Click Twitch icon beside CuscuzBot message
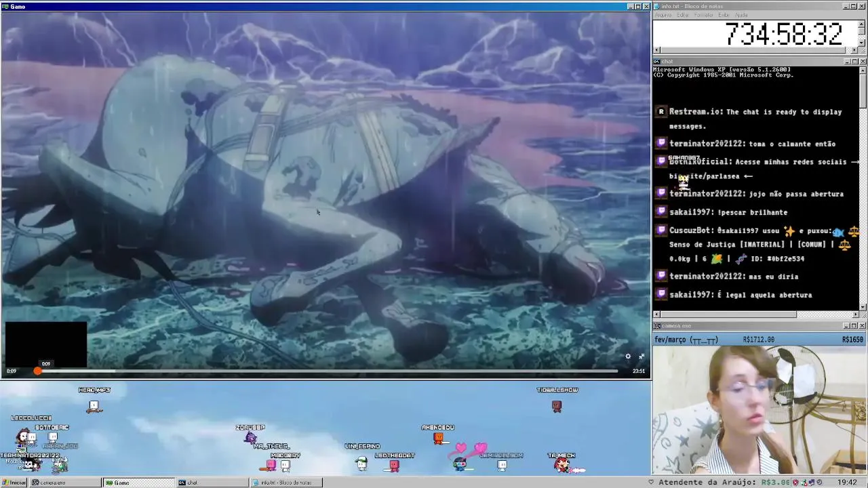This screenshot has width=868, height=488. [661, 230]
